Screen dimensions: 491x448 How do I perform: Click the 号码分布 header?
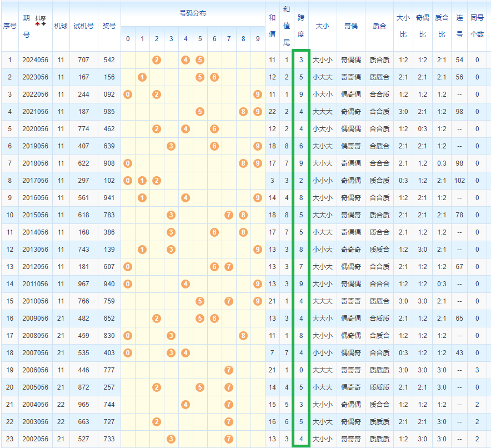tap(193, 13)
